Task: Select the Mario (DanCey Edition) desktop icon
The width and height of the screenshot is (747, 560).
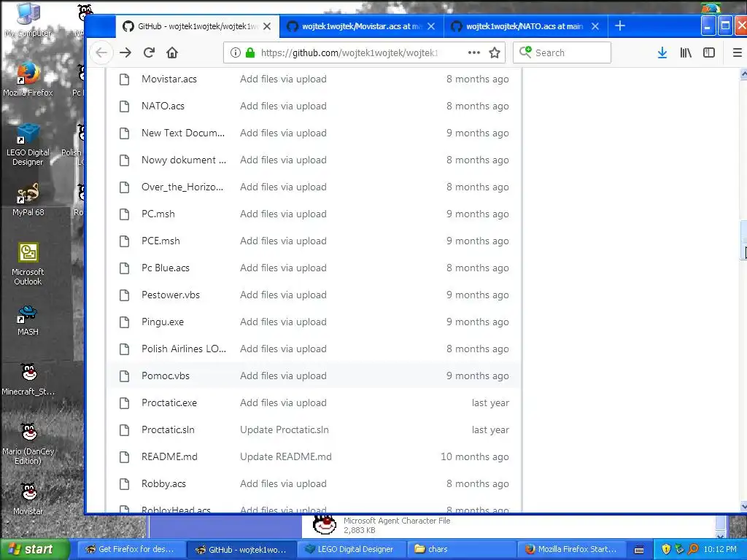Action: (28, 444)
